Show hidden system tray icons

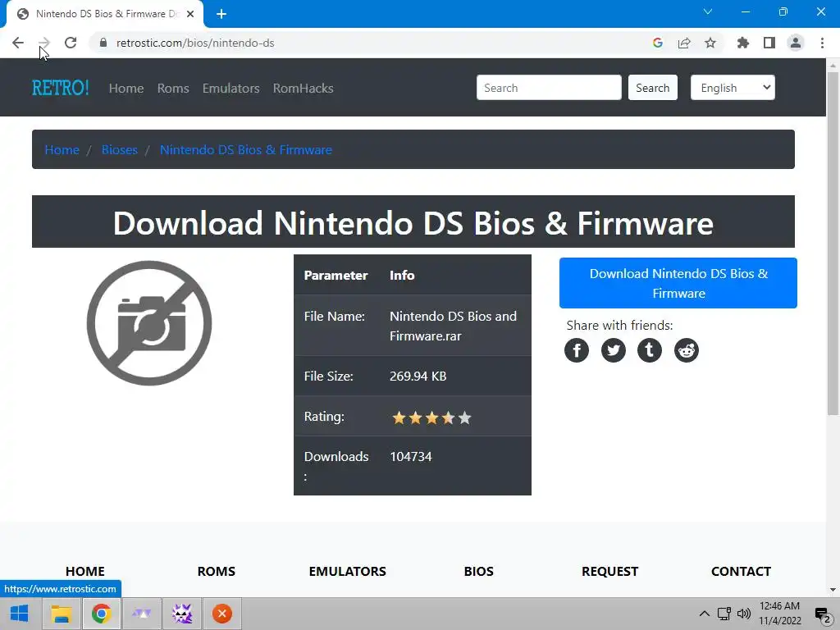pos(705,614)
